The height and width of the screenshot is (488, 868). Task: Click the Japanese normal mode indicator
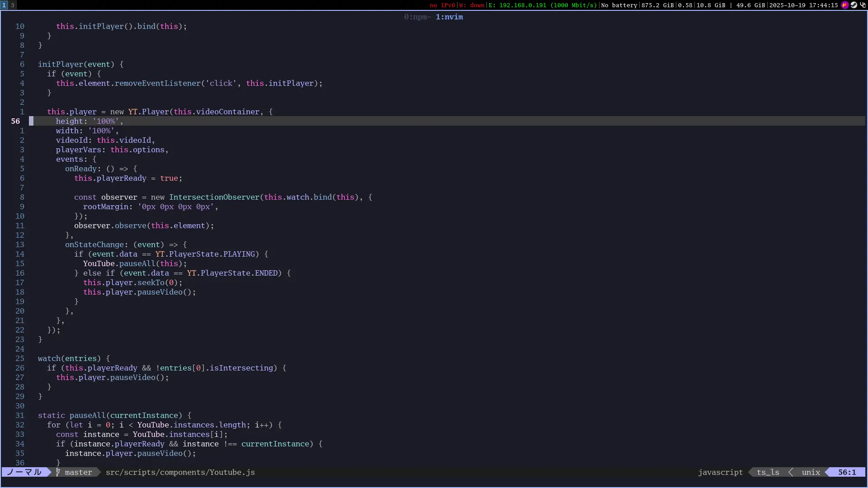coord(24,472)
